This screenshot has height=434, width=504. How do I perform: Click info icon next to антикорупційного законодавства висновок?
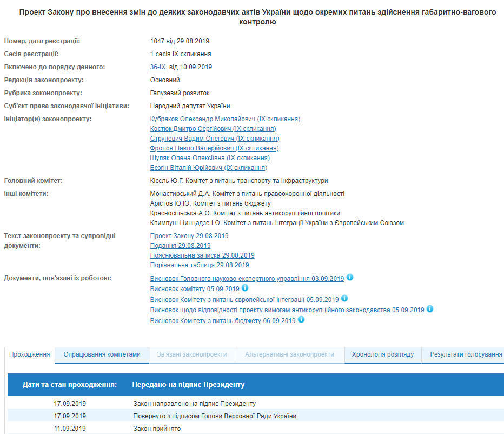(430, 309)
